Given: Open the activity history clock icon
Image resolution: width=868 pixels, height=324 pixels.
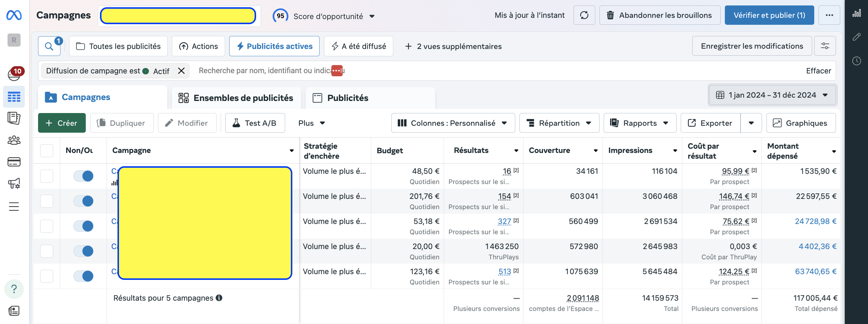Looking at the screenshot, I should [x=856, y=61].
